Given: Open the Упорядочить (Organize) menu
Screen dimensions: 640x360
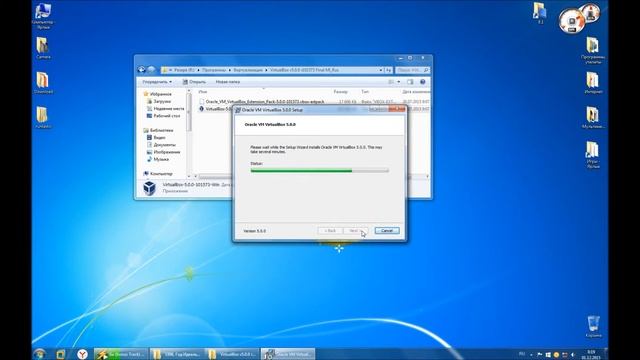Looking at the screenshot, I should coord(157,82).
